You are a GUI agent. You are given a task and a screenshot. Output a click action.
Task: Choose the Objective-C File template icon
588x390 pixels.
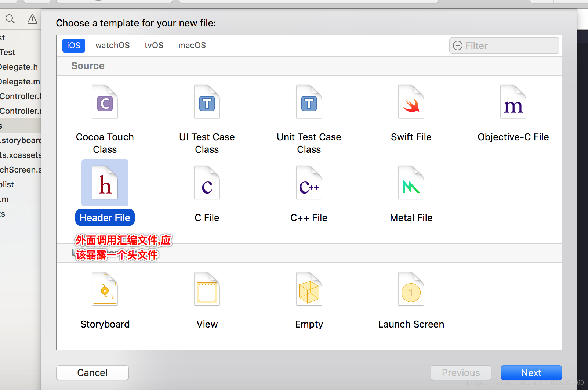pos(513,102)
